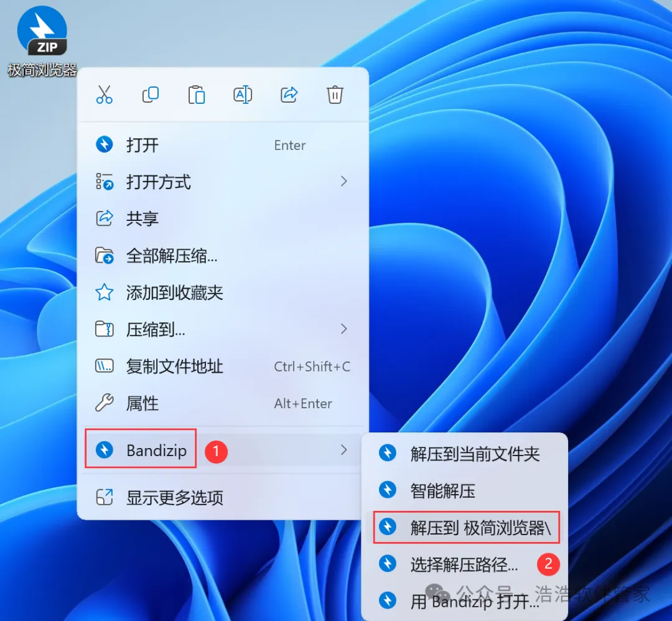The image size is (672, 621).
Task: Expand chevron next to 打开方式
Action: coord(343,181)
